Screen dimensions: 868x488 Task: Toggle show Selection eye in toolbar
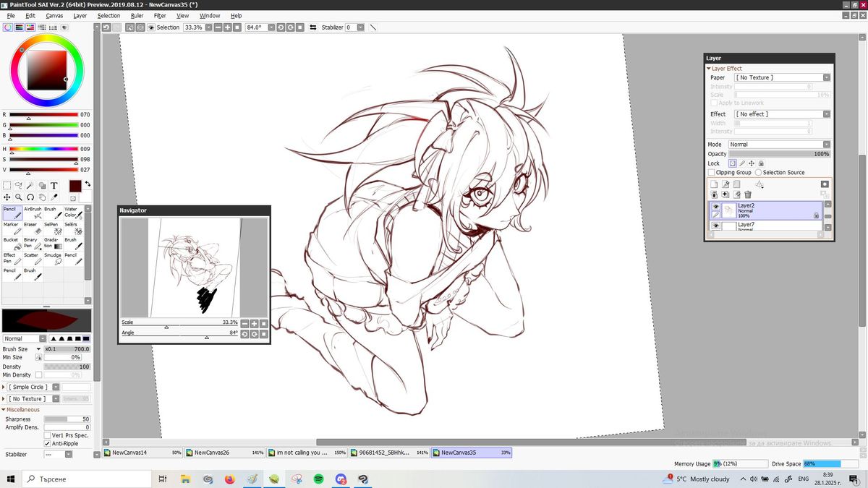pyautogui.click(x=151, y=27)
